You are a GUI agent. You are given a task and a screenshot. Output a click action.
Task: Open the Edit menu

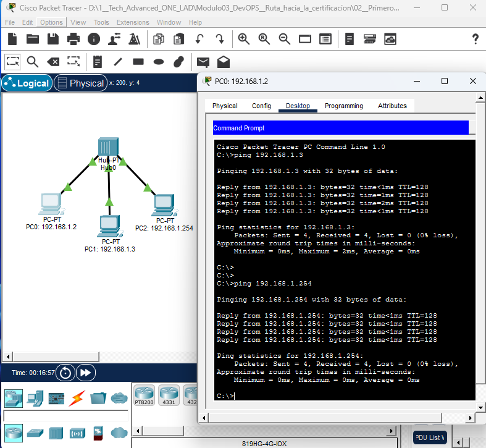click(x=27, y=22)
